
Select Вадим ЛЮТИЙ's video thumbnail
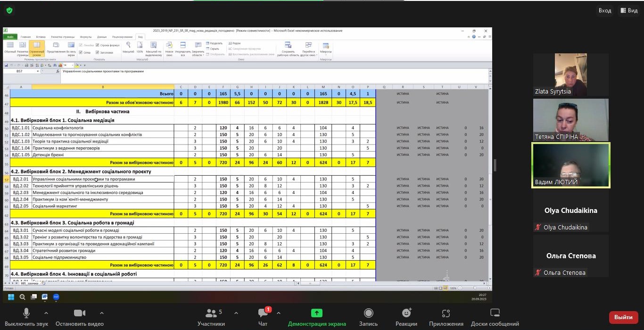571,165
